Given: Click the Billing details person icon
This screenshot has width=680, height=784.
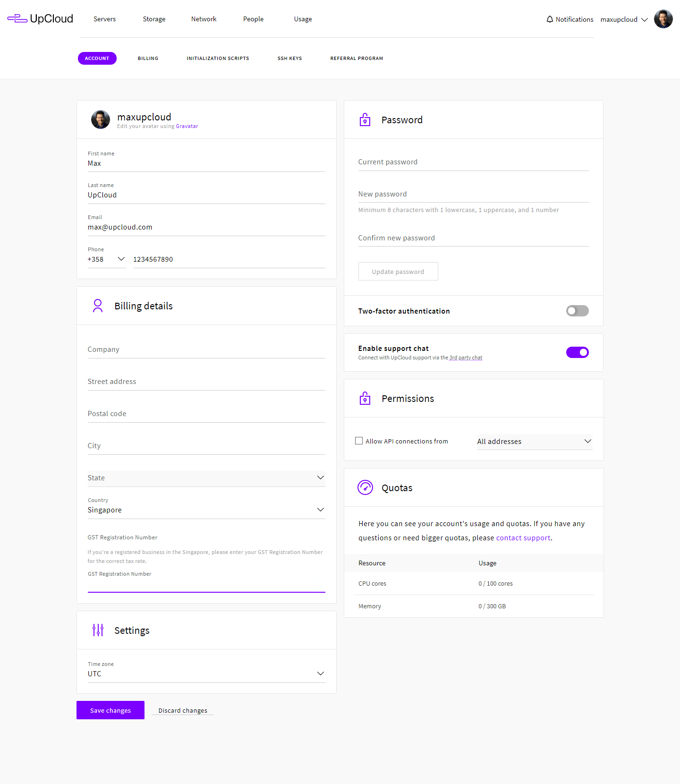Looking at the screenshot, I should (x=98, y=306).
